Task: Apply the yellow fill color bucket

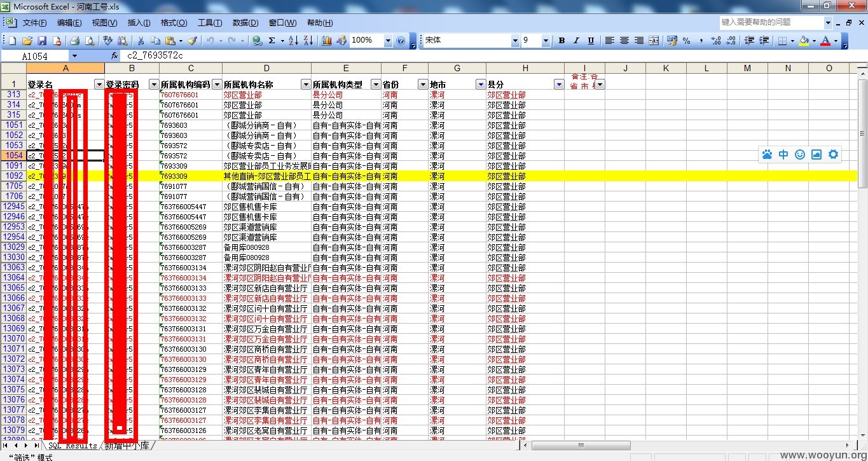Action: click(803, 41)
